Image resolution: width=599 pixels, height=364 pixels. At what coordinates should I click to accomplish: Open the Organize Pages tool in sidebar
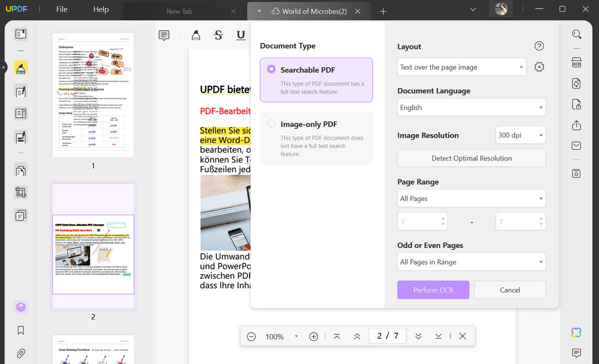point(20,172)
